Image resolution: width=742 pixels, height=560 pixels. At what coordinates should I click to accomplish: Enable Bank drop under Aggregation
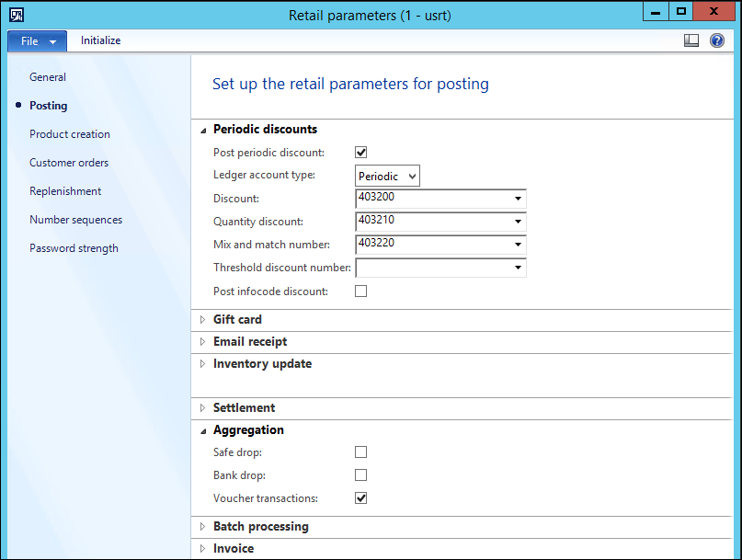[x=360, y=474]
